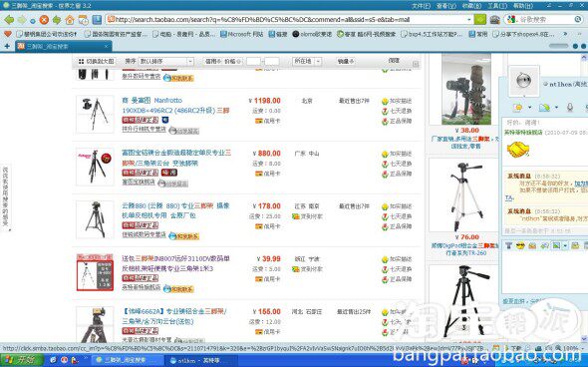Click the new tab plus icon
The image size is (588, 367).
[7, 46]
